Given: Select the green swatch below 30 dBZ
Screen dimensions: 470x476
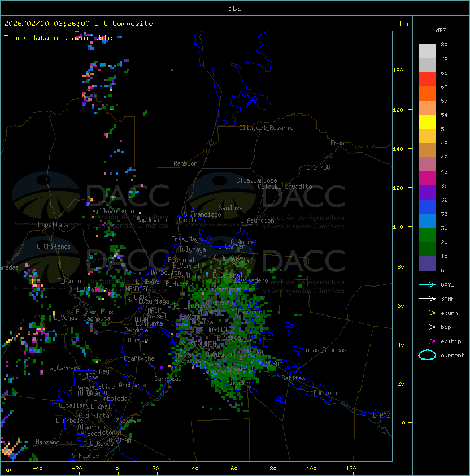Looking at the screenshot, I should click(427, 235).
